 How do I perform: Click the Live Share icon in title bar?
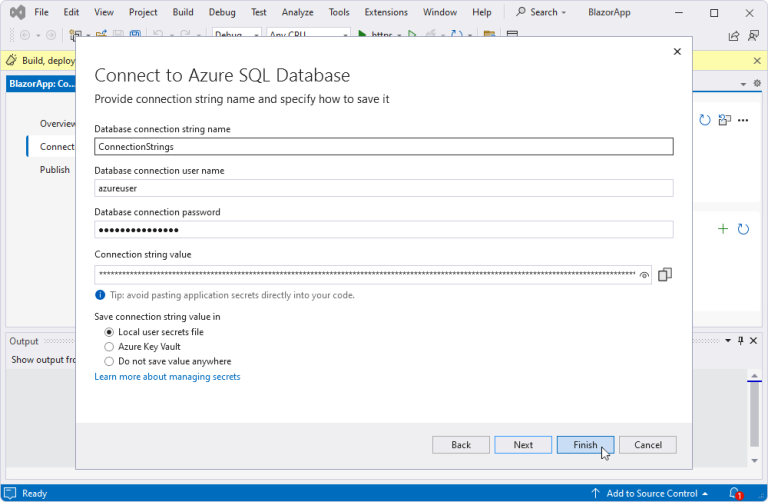click(734, 36)
